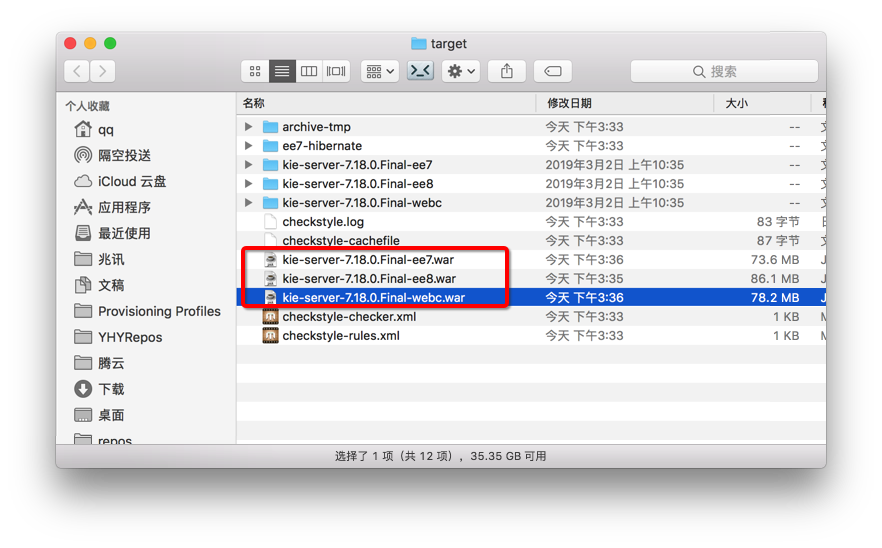Image resolution: width=882 pixels, height=548 pixels.
Task: Open YHYRepos folder in sidebar
Action: tap(130, 337)
